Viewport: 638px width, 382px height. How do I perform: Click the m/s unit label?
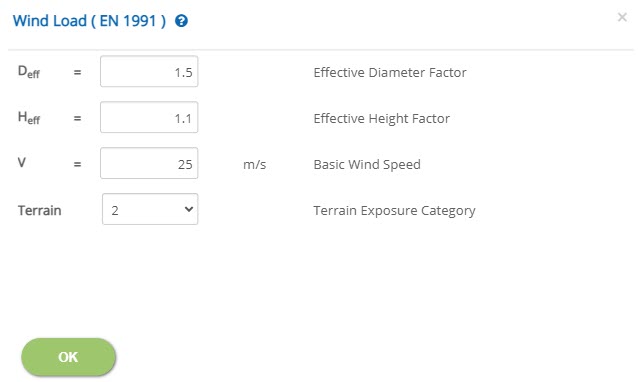(x=254, y=165)
